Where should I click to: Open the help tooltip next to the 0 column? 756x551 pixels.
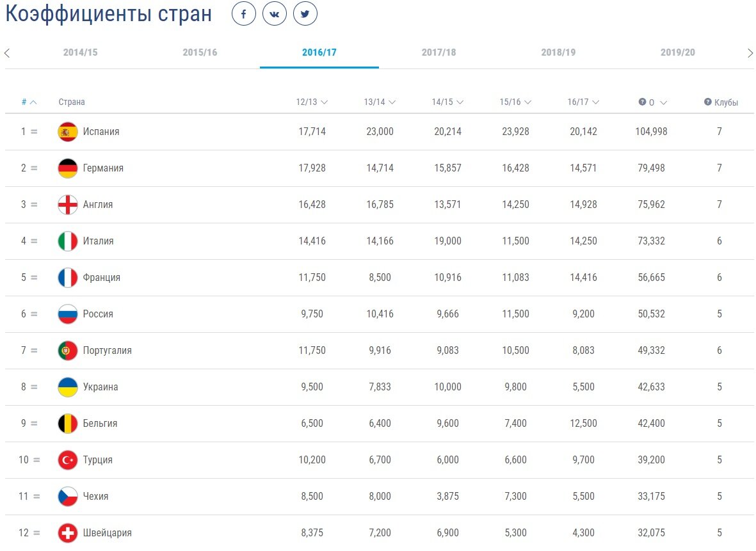643,101
